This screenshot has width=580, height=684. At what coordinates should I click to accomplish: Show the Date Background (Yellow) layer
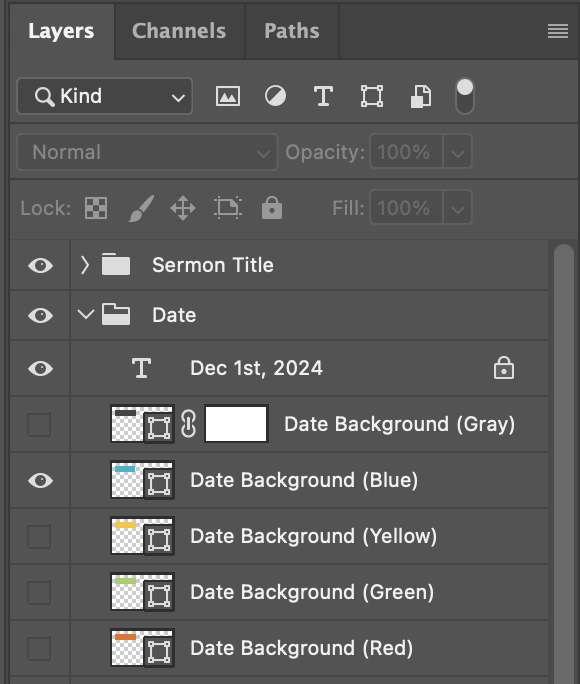[39, 536]
